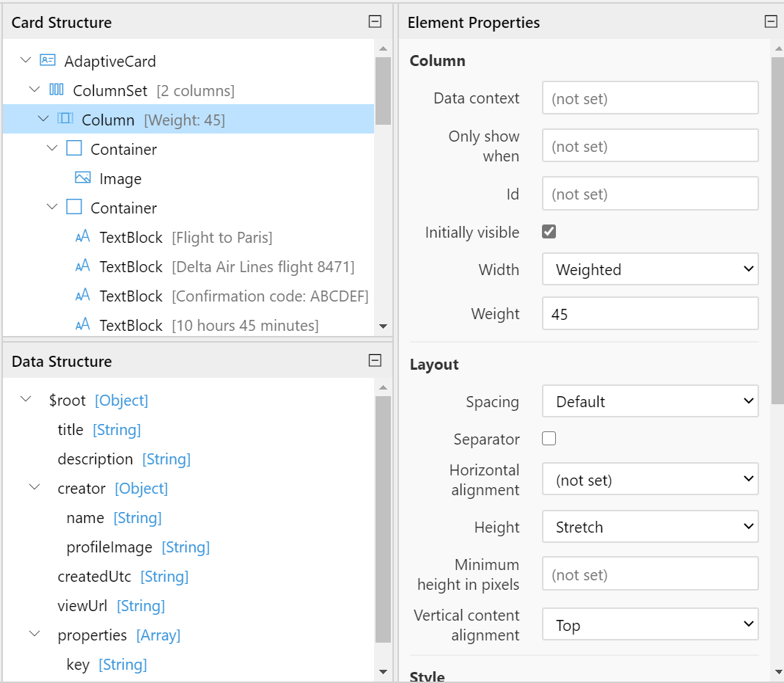Select the Column [Weight: 45] row
The width and height of the screenshot is (784, 683).
[188, 119]
